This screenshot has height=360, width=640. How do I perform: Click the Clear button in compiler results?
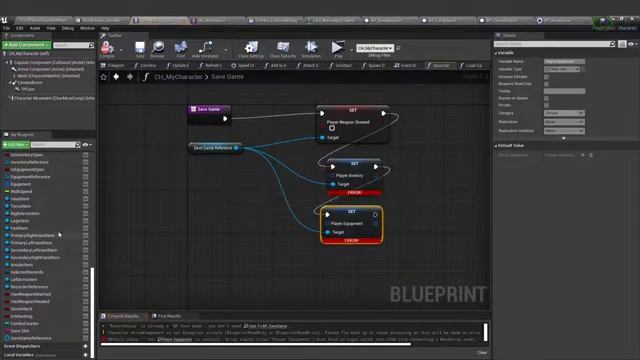click(x=482, y=353)
